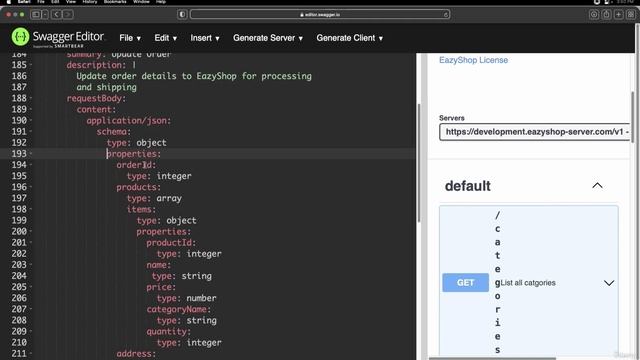
Task: Fold line 196 products block
Action: [31, 187]
